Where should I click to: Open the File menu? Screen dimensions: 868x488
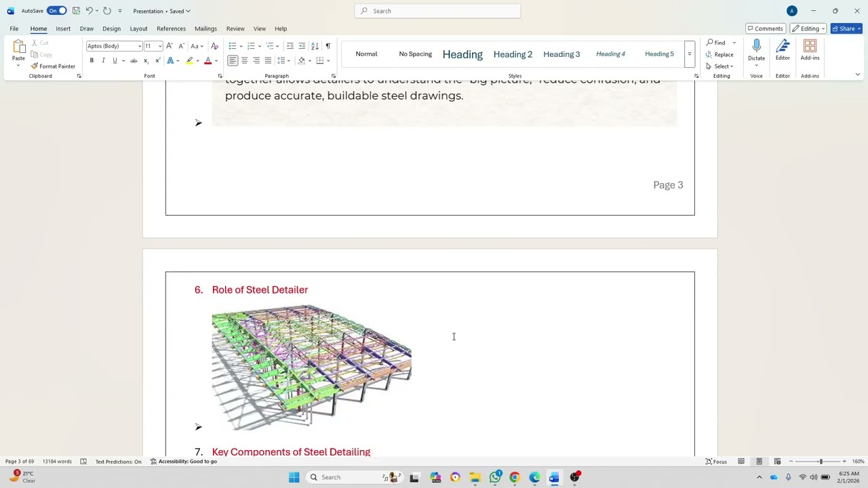[14, 28]
